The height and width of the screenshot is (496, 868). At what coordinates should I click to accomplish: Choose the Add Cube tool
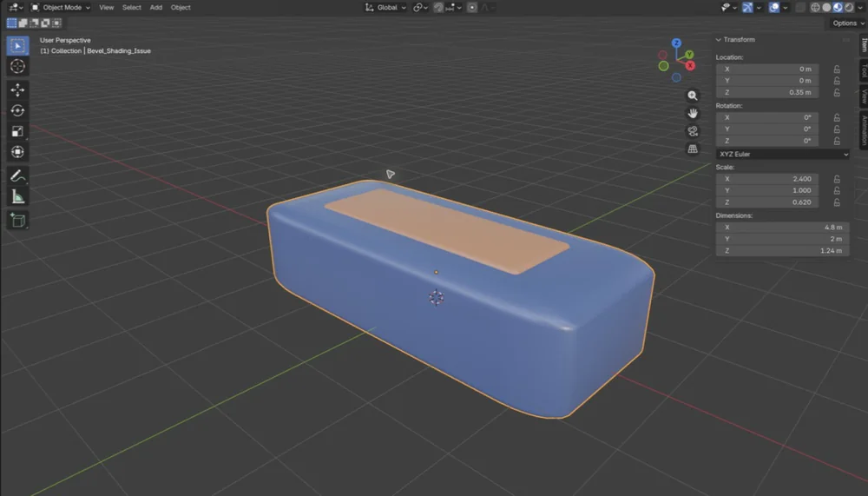pos(17,221)
